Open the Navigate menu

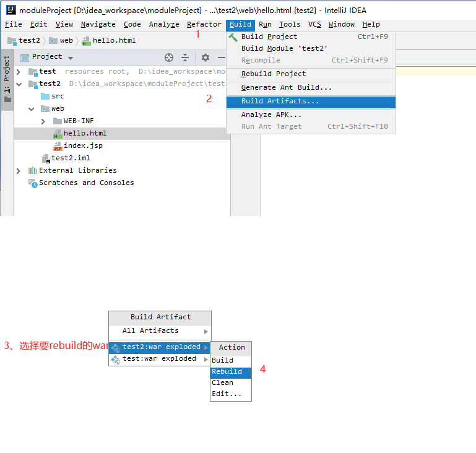point(98,24)
